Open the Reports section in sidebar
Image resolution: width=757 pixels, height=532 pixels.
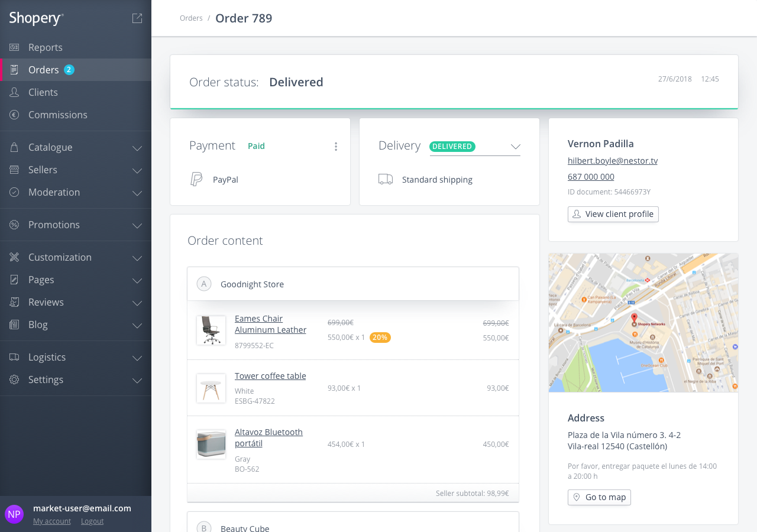(x=13, y=47)
